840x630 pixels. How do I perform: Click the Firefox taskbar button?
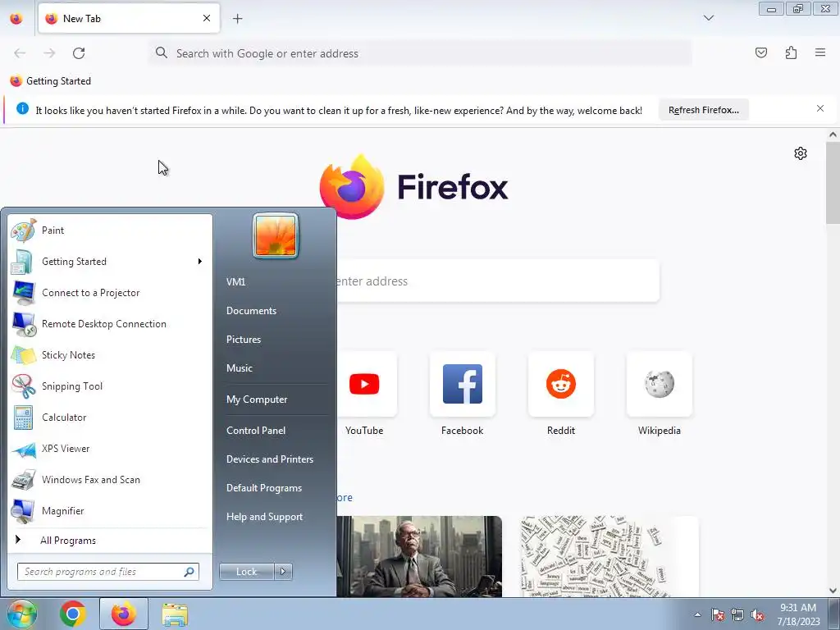pos(124,614)
